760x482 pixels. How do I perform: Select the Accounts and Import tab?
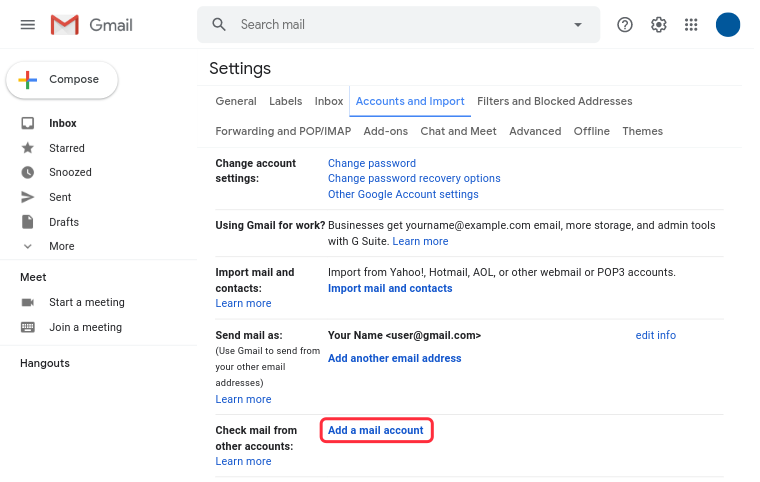pyautogui.click(x=410, y=101)
